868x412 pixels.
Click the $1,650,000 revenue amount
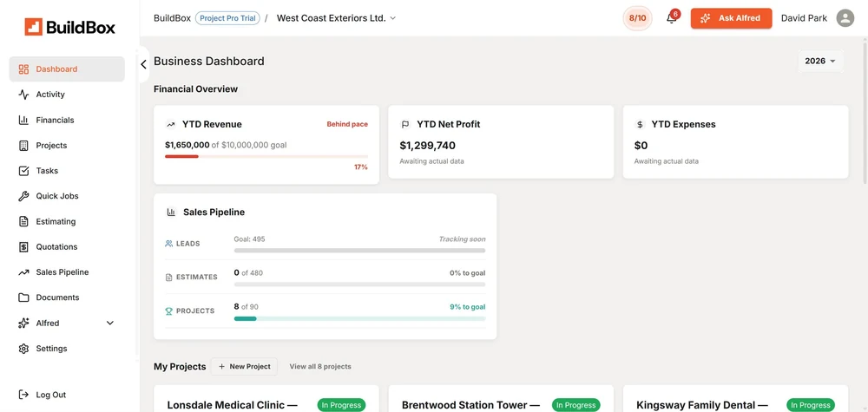click(x=187, y=145)
